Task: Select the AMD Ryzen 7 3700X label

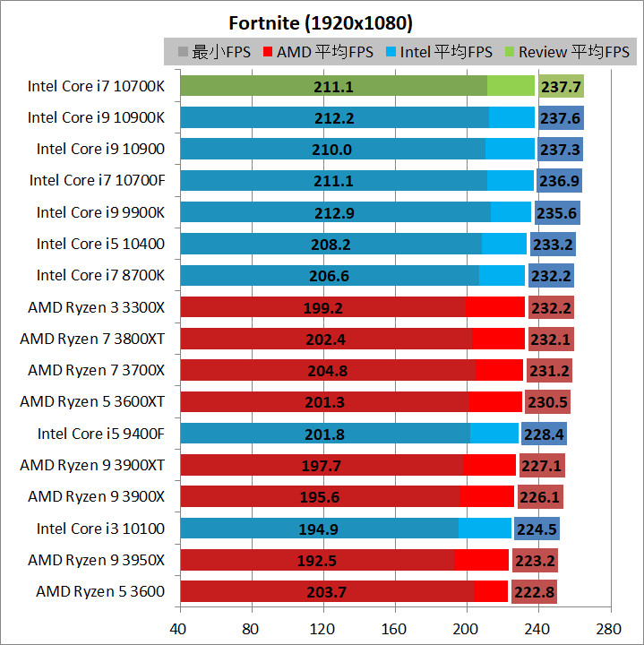Action: click(x=96, y=370)
